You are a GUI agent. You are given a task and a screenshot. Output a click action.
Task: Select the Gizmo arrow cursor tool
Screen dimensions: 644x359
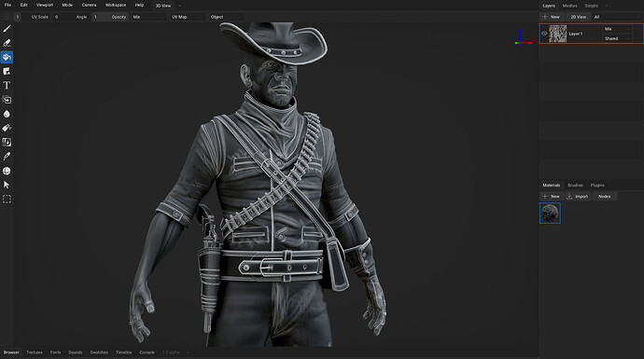pos(7,185)
